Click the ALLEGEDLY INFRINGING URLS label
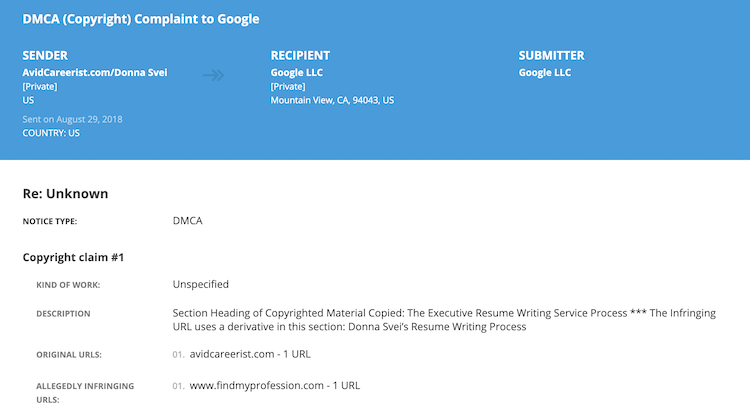Image resolution: width=750 pixels, height=411 pixels. pos(85,393)
